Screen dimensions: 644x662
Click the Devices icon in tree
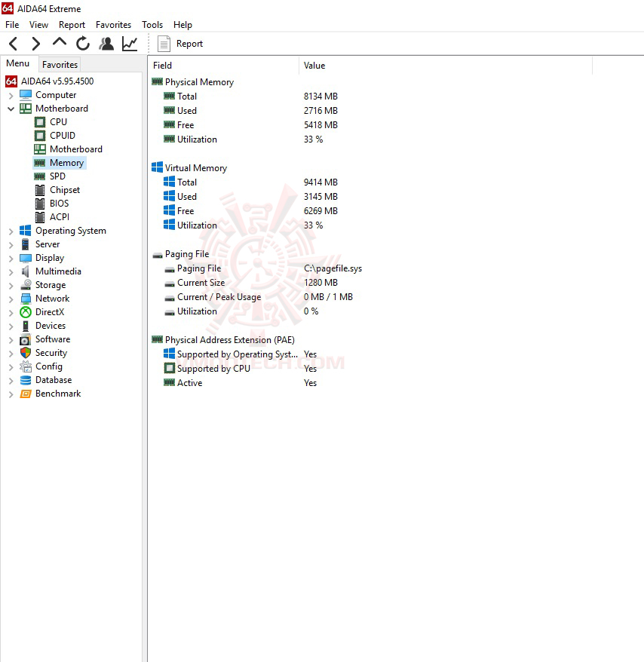26,326
